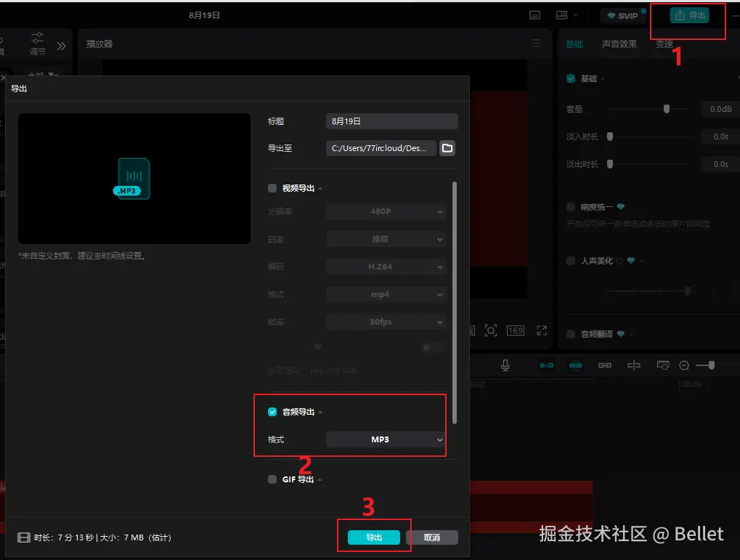The image size is (740, 560).
Task: Click the diamond icon next to 响度统一
Action: (621, 207)
